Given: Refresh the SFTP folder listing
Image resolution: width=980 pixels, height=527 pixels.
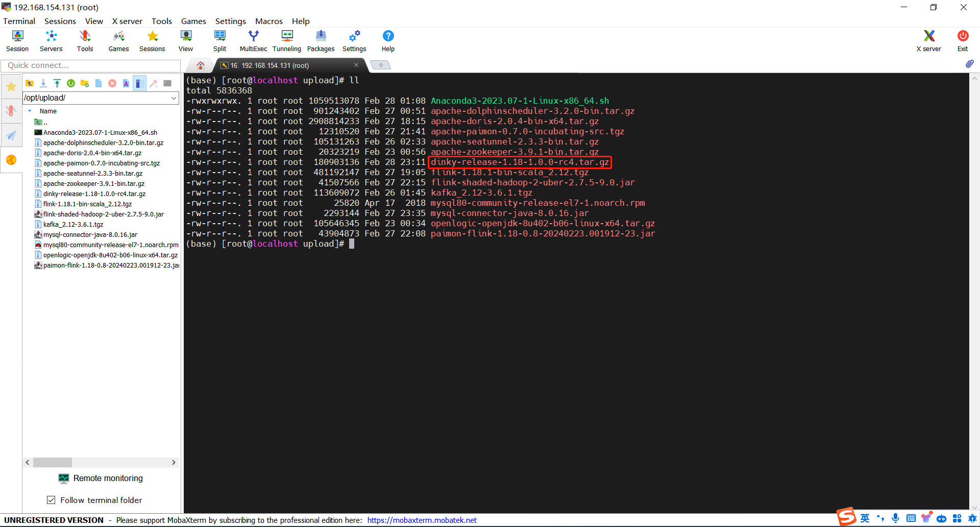Looking at the screenshot, I should 71,83.
